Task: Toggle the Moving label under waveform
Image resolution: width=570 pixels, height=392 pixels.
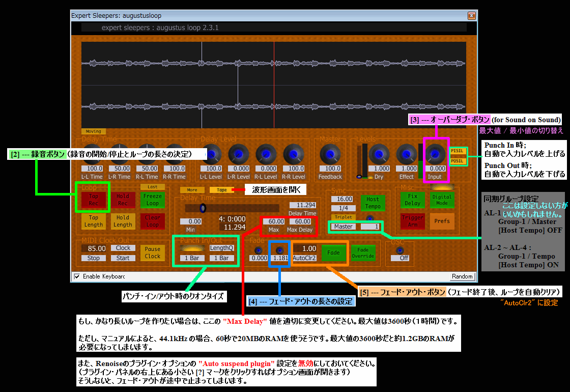Action: click(94, 131)
